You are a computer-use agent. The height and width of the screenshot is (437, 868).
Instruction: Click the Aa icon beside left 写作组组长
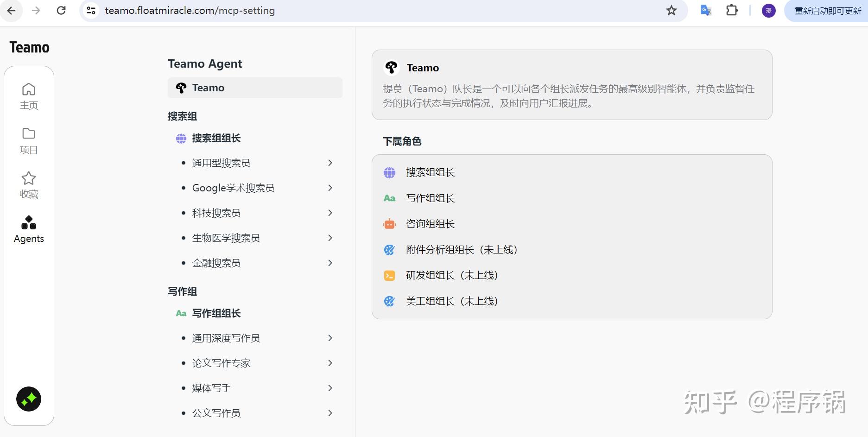(x=181, y=313)
